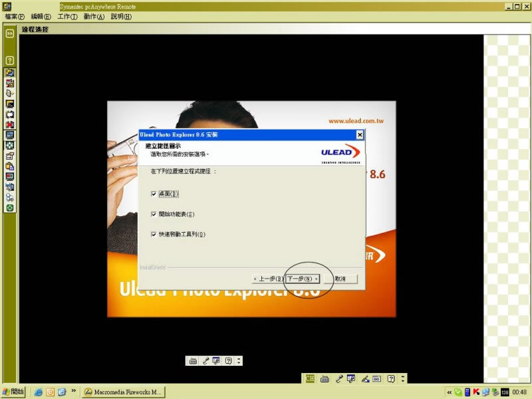
Task: Toggle the 快速啟動工具列(Q) checkbox
Action: (x=154, y=234)
